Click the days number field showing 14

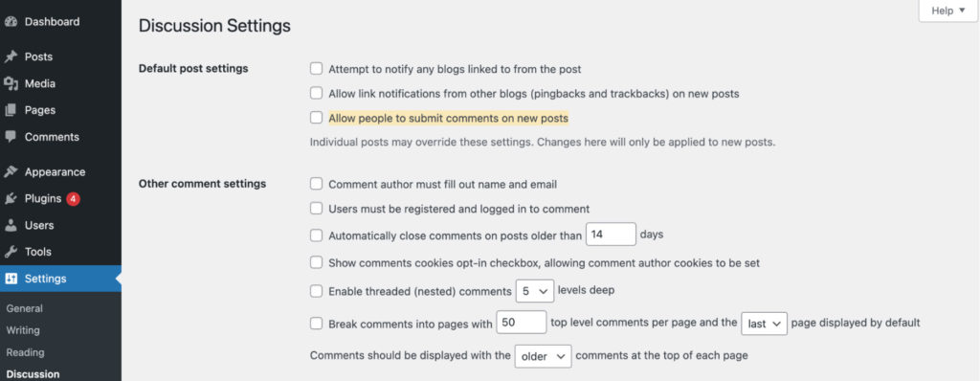(611, 235)
